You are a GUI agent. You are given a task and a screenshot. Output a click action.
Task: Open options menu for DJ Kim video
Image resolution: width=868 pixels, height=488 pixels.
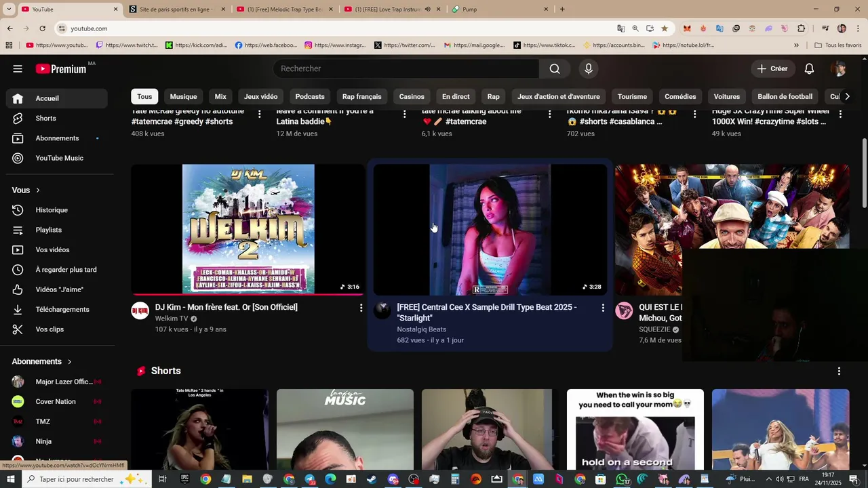(x=361, y=308)
